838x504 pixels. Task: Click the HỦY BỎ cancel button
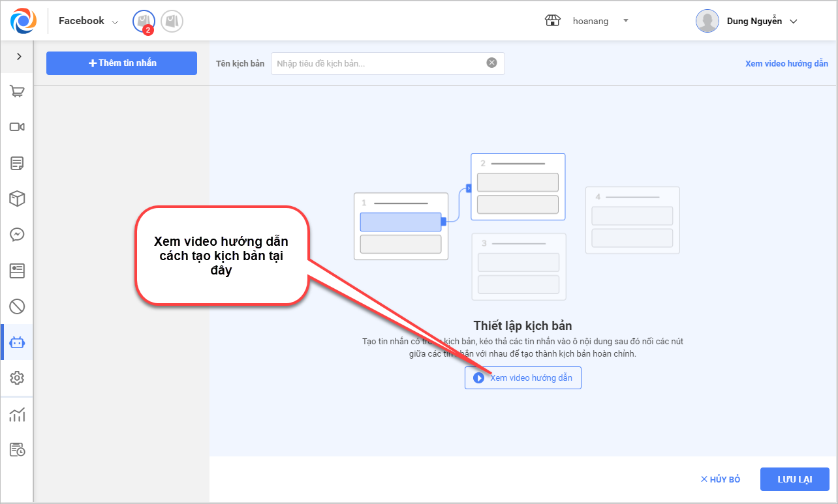click(x=721, y=479)
